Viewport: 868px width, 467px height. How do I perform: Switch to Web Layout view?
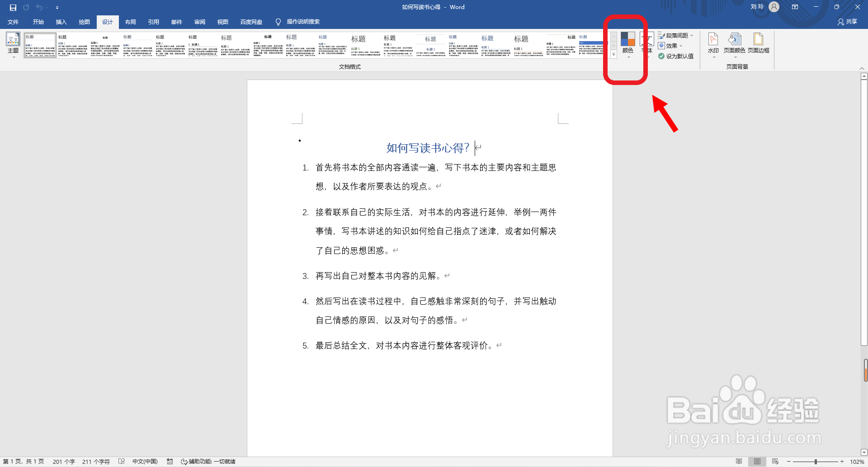[x=775, y=461]
